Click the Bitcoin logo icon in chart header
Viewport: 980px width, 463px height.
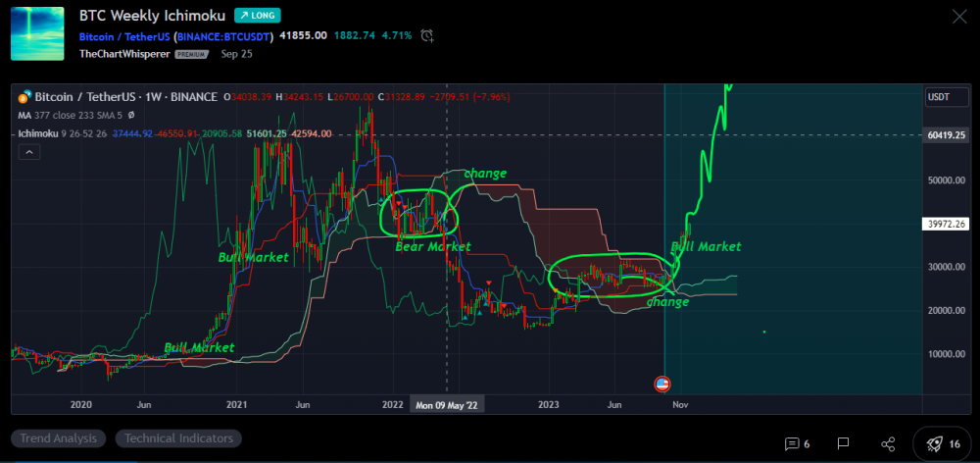pos(24,97)
